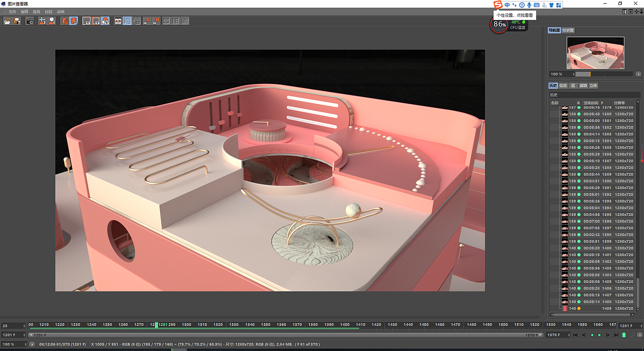This screenshot has width=644, height=351.
Task: Click the first greyed compare option icon
Action: click(166, 21)
